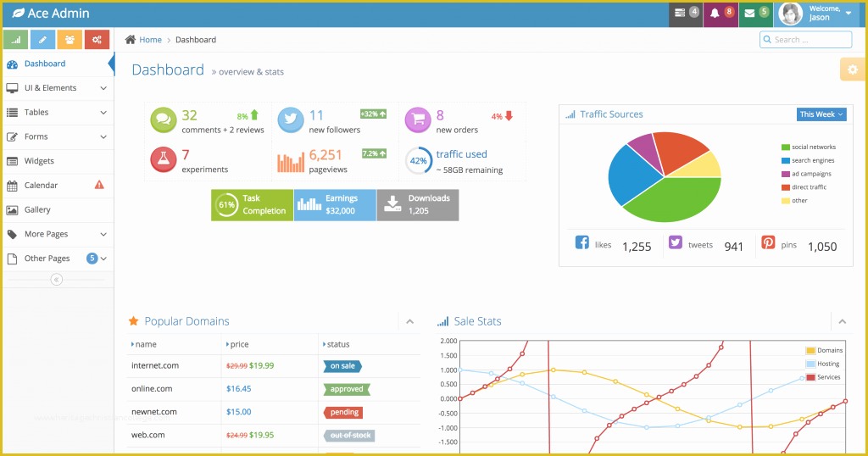Screen dimensions: 868x456
Task: Click the blue search engines legend swatch
Action: tap(786, 160)
